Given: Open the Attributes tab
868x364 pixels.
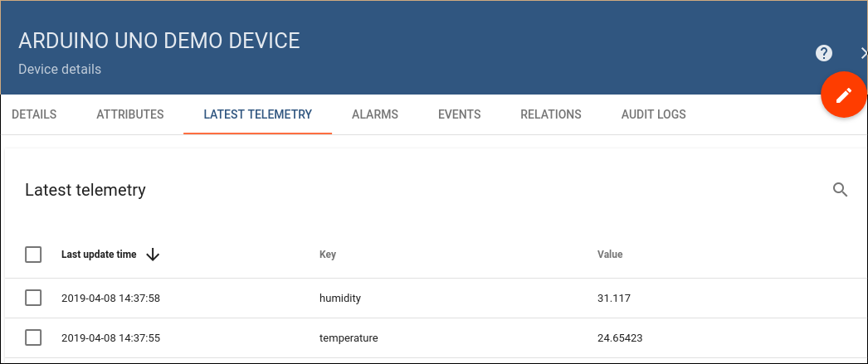Looking at the screenshot, I should pyautogui.click(x=130, y=114).
